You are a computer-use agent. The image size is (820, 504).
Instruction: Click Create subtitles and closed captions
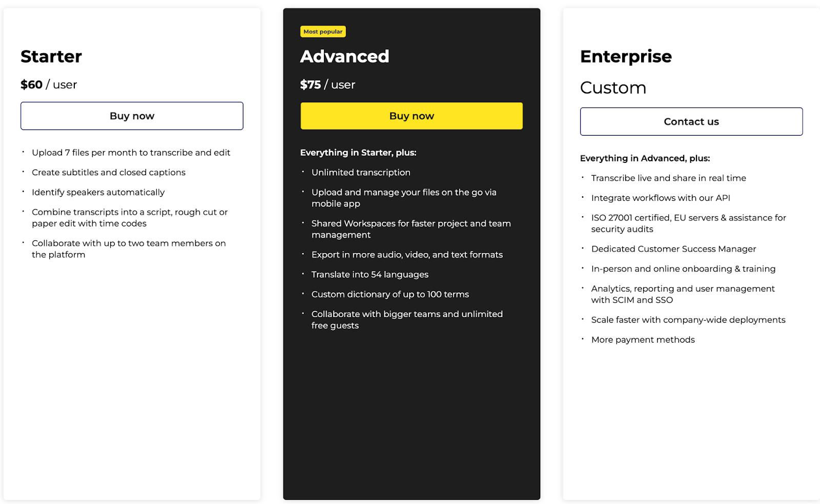pos(109,173)
